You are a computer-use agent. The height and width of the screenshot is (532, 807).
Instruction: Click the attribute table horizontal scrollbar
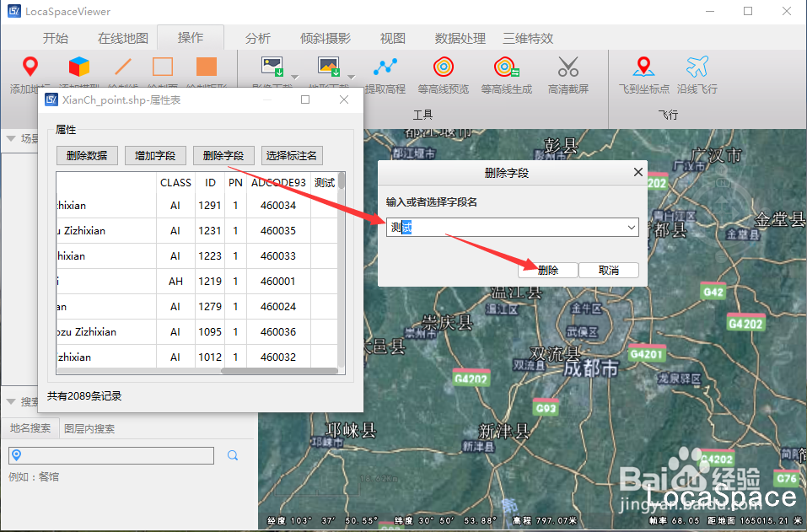[279, 370]
